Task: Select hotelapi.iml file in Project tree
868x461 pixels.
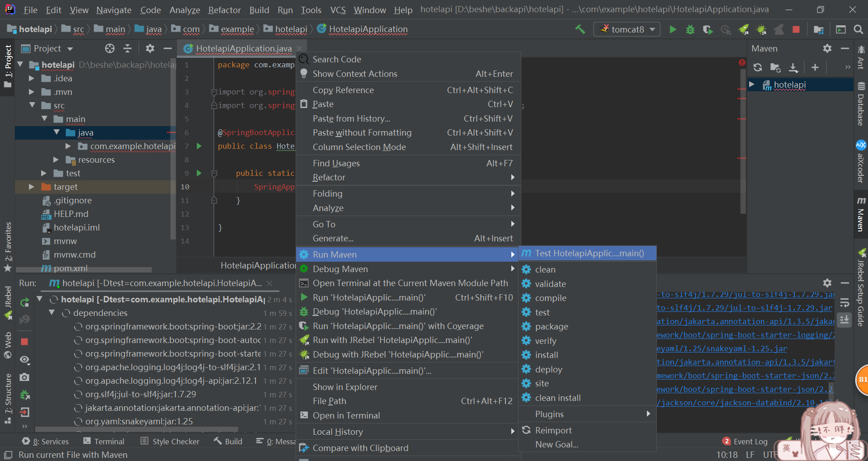Action: (x=76, y=227)
